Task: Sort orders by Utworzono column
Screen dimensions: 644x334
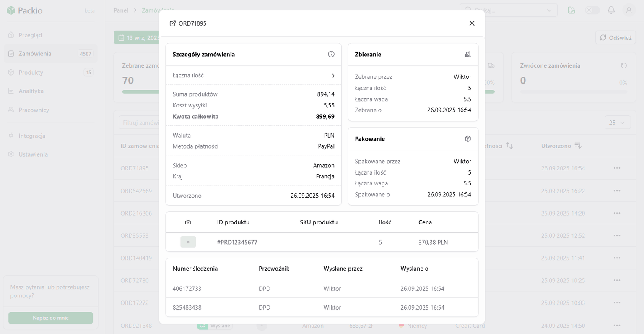Action: pos(578,146)
